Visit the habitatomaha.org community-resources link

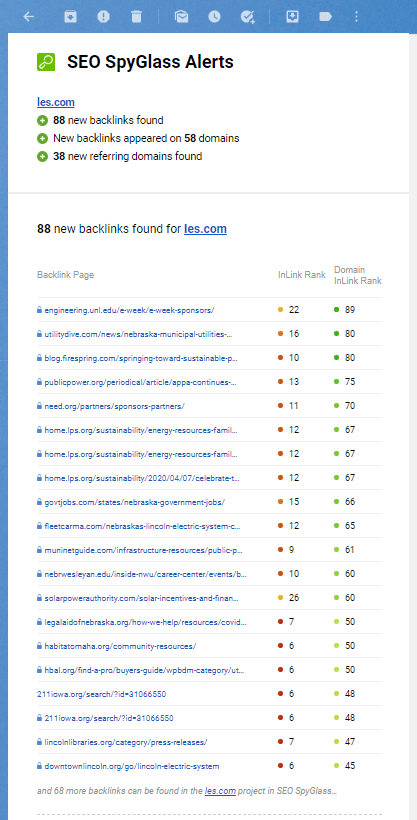click(x=120, y=646)
